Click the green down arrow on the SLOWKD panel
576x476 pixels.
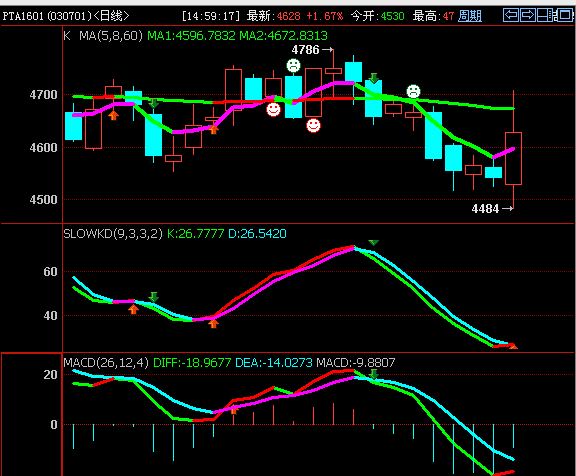[154, 297]
